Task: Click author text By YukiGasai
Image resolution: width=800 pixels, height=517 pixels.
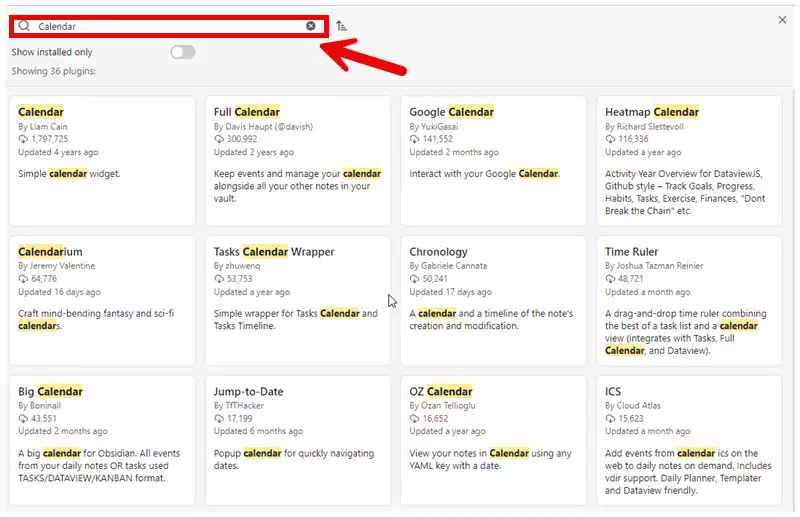Action: [x=433, y=127]
